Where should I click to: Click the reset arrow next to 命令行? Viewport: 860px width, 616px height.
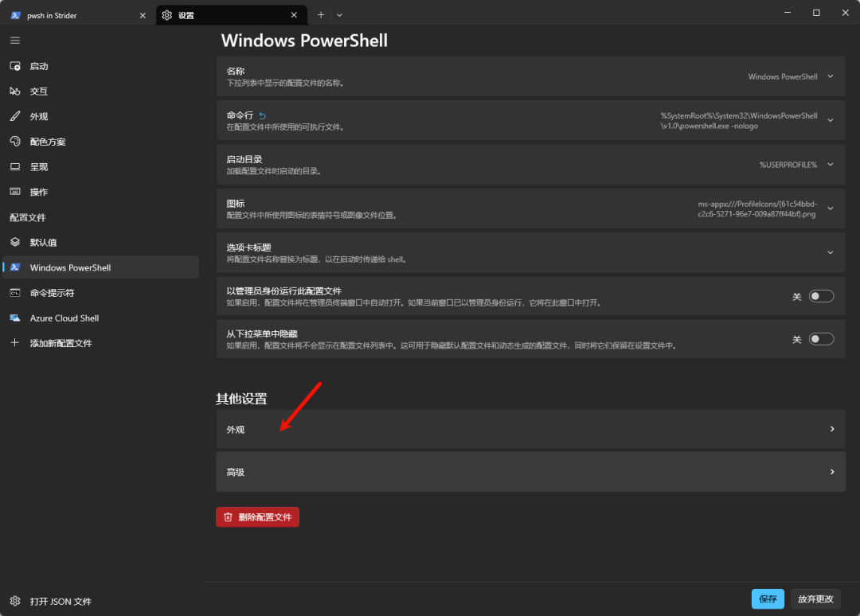click(262, 115)
